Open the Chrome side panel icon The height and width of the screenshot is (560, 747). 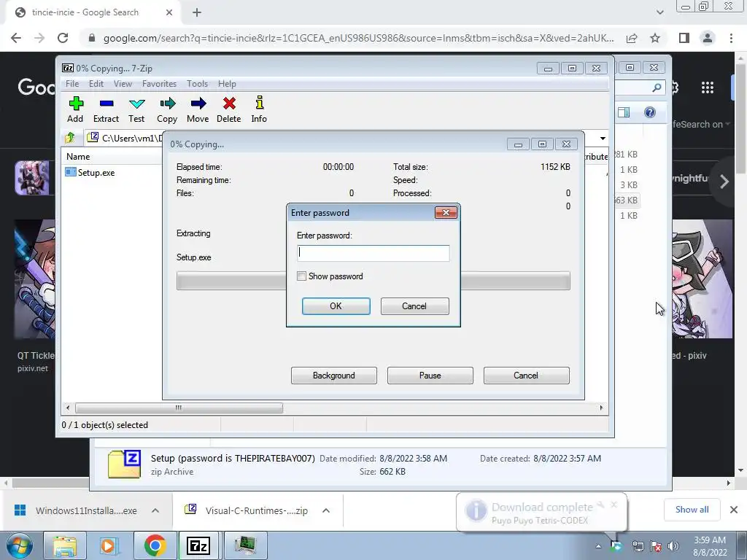click(684, 38)
